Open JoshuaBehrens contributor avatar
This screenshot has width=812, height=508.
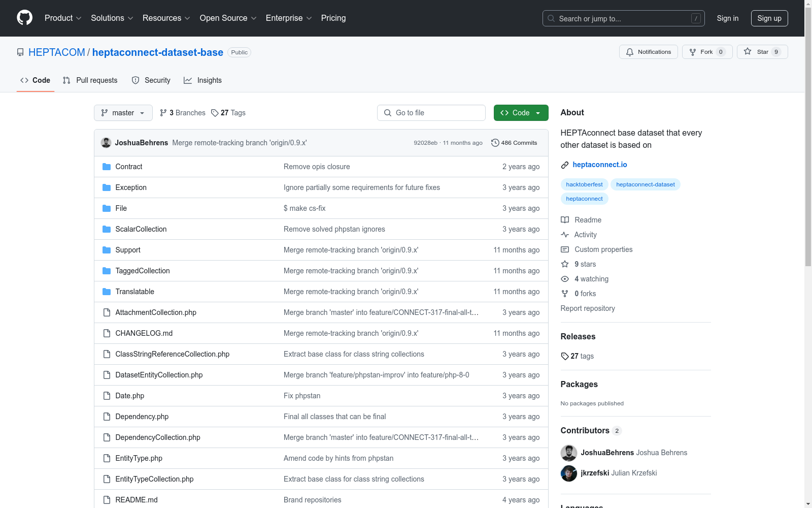click(569, 453)
